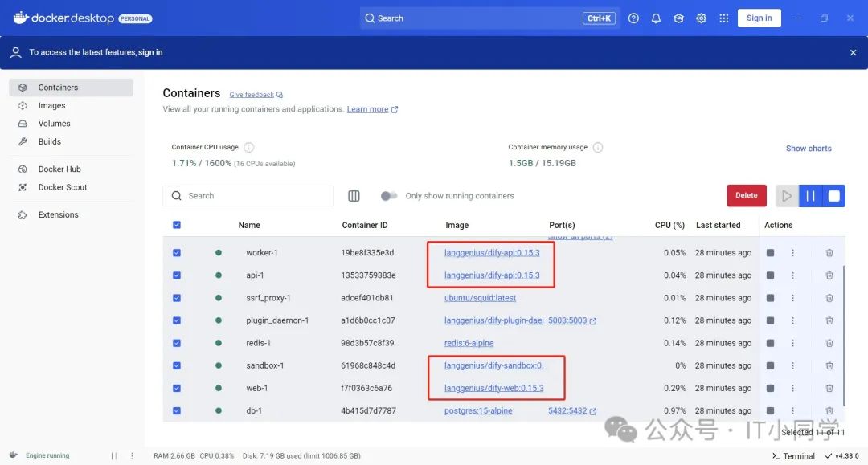Open the notifications bell icon
This screenshot has height=465, width=868.
point(656,18)
